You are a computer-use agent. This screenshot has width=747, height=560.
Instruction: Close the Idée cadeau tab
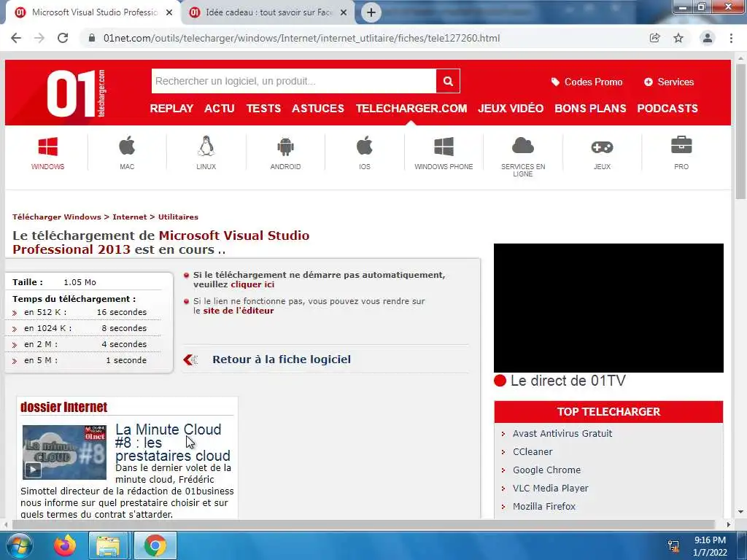coord(344,12)
